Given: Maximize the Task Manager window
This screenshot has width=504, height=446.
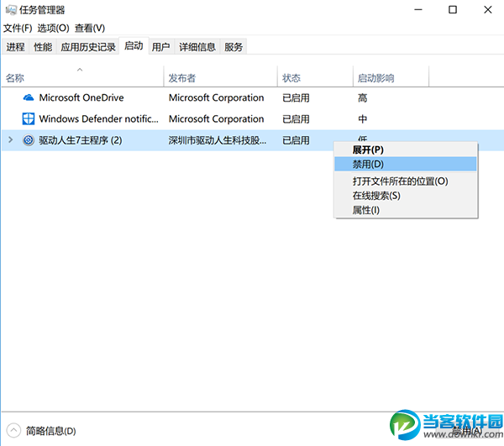Looking at the screenshot, I should (453, 9).
